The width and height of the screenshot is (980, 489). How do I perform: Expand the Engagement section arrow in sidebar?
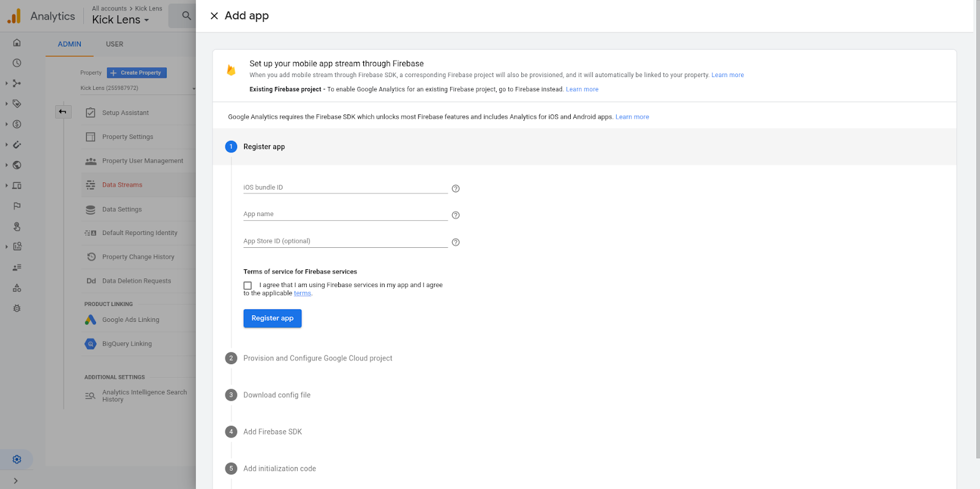pos(7,103)
